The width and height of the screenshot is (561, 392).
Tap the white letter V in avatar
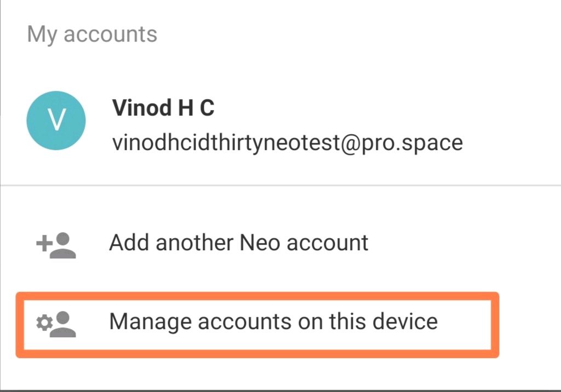[57, 120]
